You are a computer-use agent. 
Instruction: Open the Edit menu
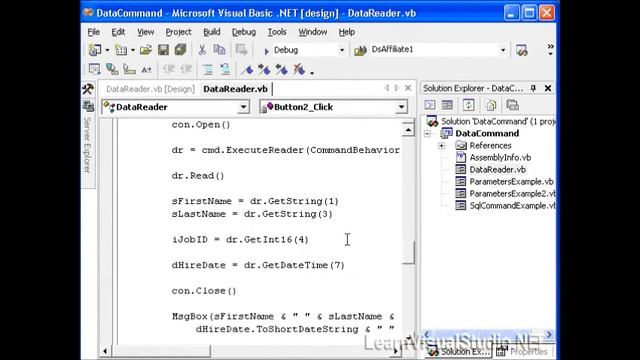point(118,32)
